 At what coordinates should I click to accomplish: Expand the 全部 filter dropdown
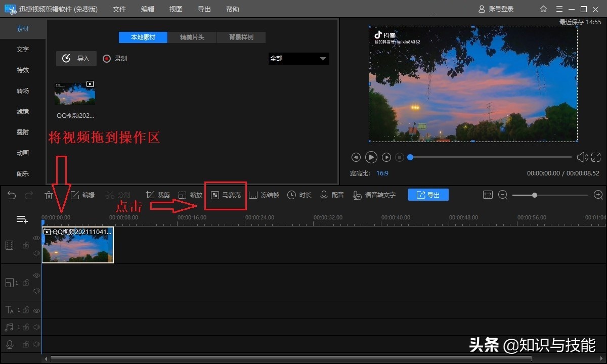(298, 59)
